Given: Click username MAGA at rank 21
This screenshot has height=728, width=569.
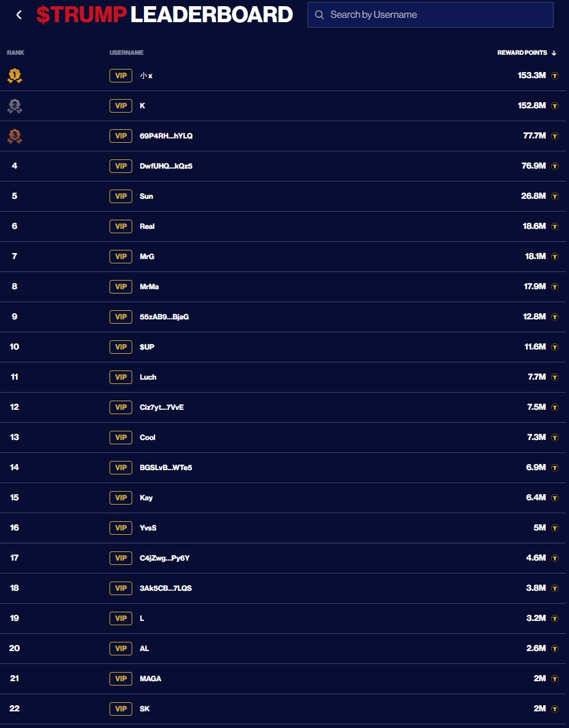Looking at the screenshot, I should [150, 679].
